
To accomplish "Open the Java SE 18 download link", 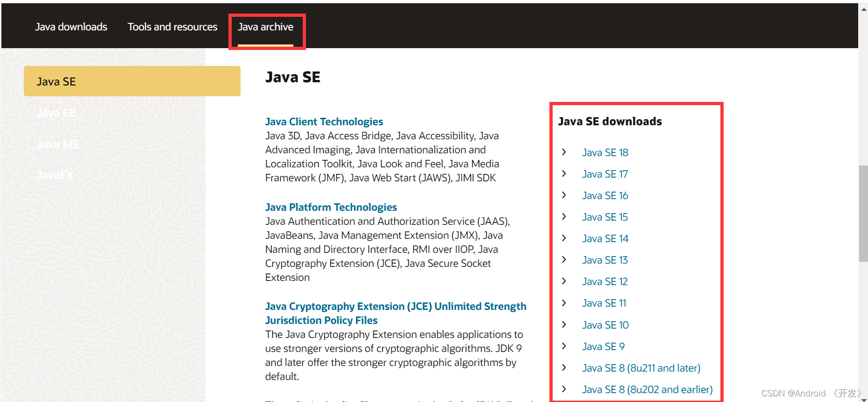I will point(605,153).
